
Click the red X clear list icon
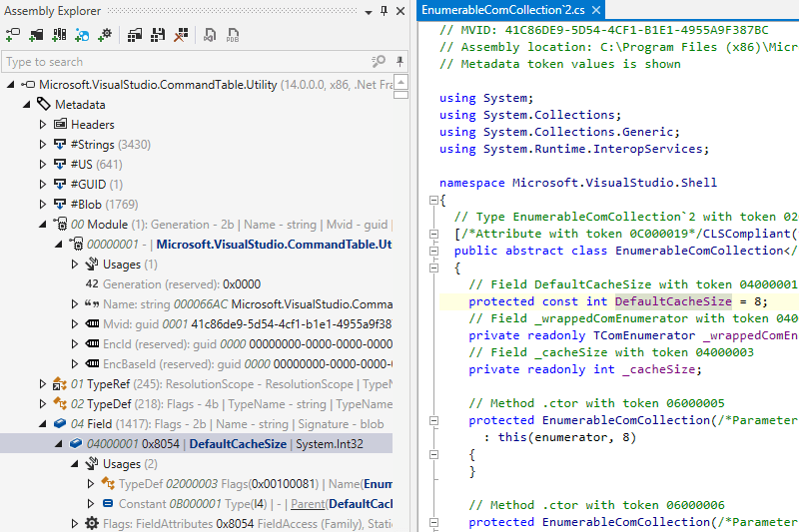pos(181,35)
